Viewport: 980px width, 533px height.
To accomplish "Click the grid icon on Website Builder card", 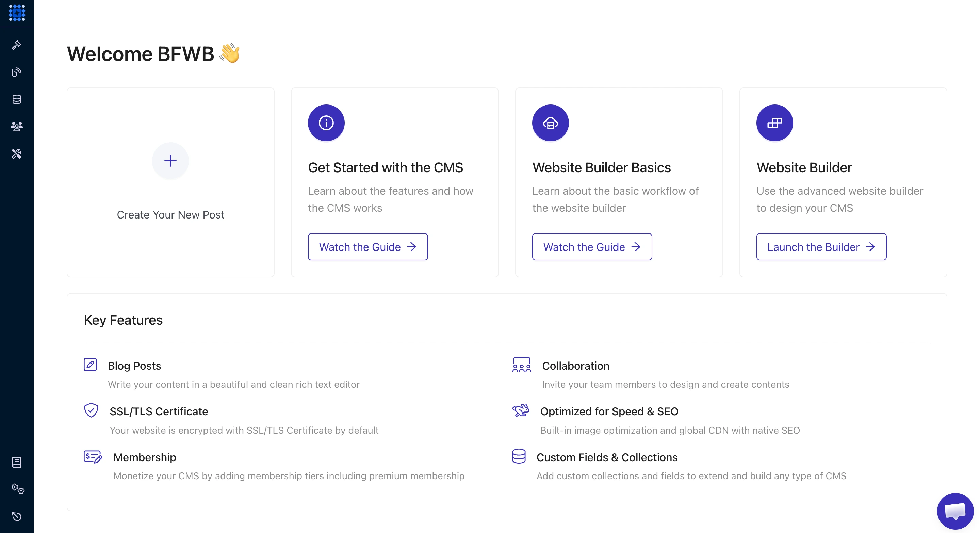I will pyautogui.click(x=774, y=123).
